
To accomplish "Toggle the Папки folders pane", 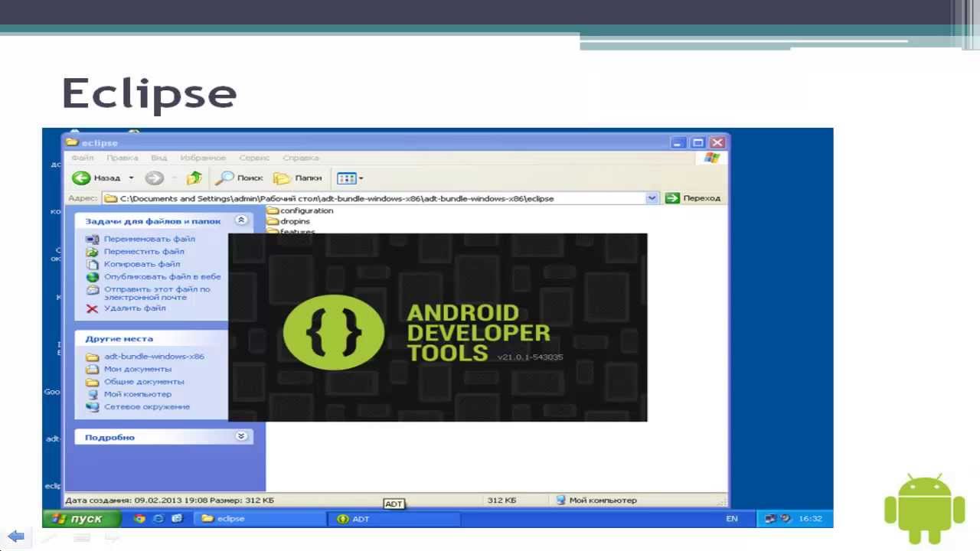I will point(298,178).
